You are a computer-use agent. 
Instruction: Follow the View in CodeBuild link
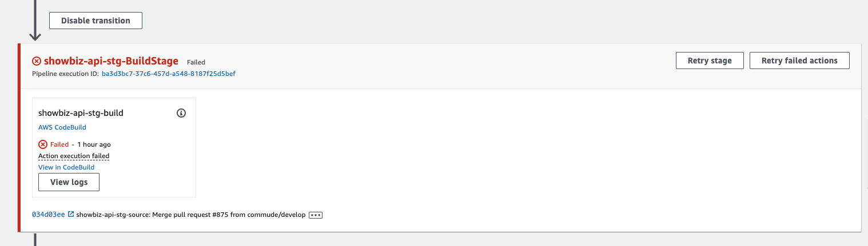[66, 167]
